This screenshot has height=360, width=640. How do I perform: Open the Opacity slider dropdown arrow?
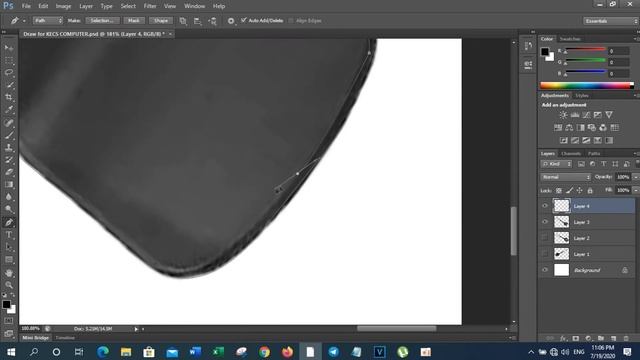coord(636,177)
